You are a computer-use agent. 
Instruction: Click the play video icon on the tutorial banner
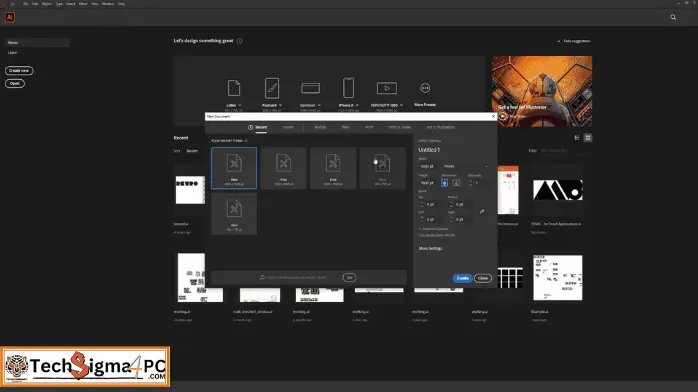(503, 116)
